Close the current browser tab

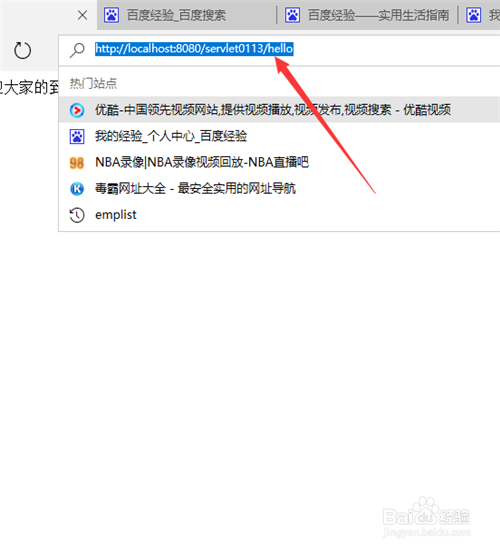(x=82, y=15)
